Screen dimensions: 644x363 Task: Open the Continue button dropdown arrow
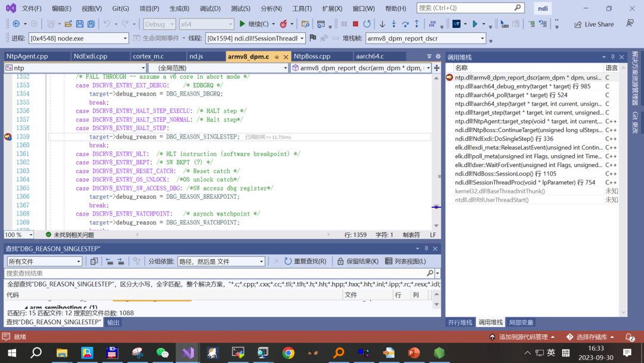pyautogui.click(x=273, y=24)
